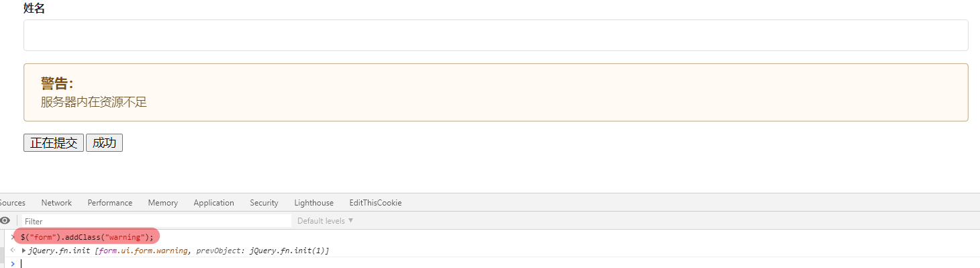Open the Security tab
Image resolution: width=980 pixels, height=268 pixels.
click(x=264, y=203)
